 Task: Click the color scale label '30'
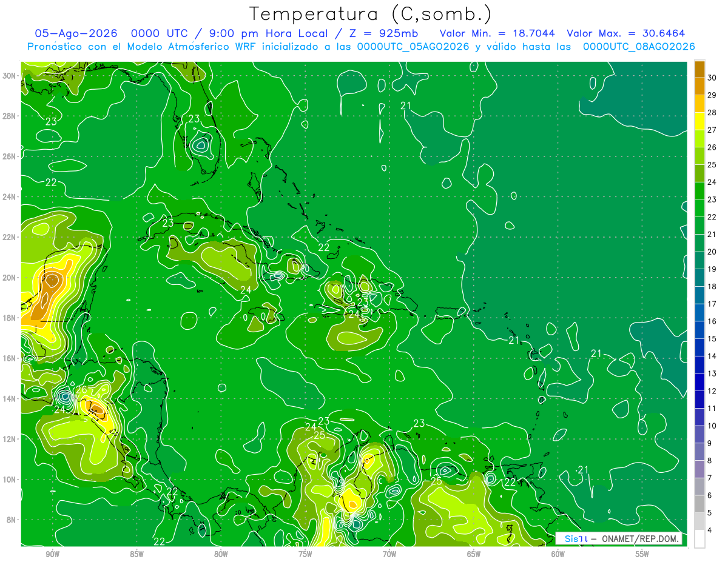coord(712,78)
